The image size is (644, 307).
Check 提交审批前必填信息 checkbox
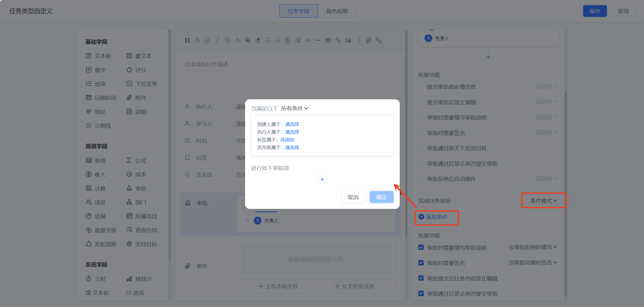[x=421, y=87]
